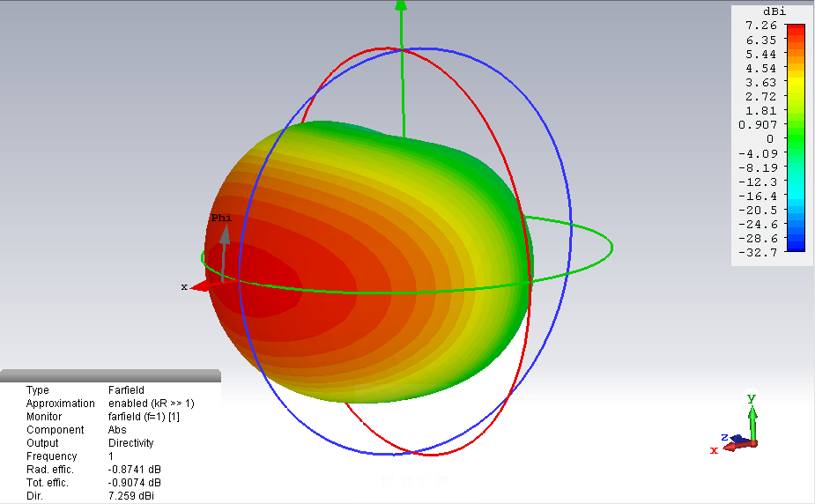
Task: Click the red top of the color scale
Action: [x=796, y=29]
